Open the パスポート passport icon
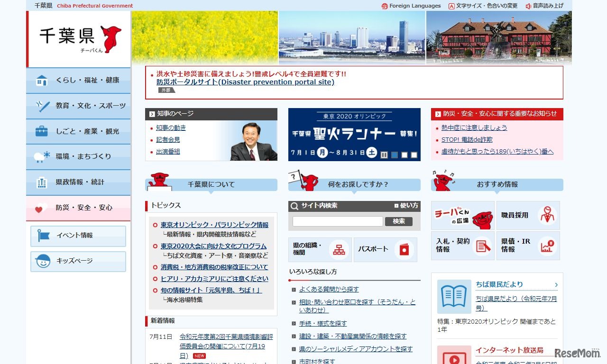607x364 pixels. (404, 249)
